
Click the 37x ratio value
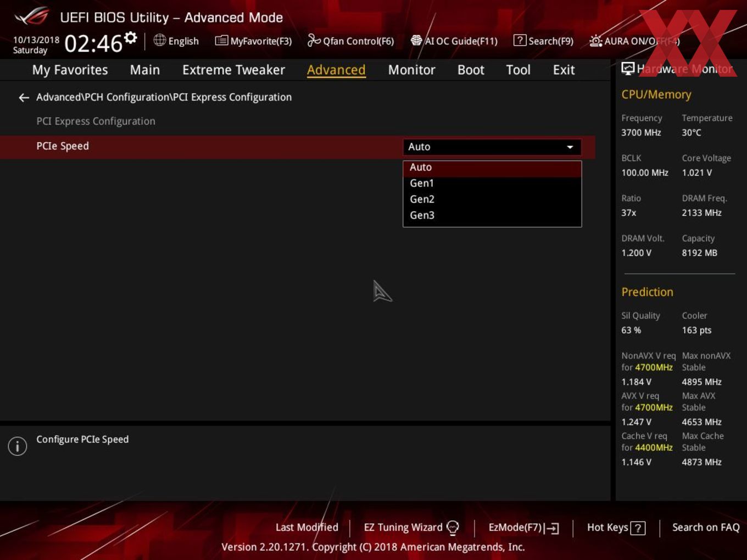[x=628, y=212]
